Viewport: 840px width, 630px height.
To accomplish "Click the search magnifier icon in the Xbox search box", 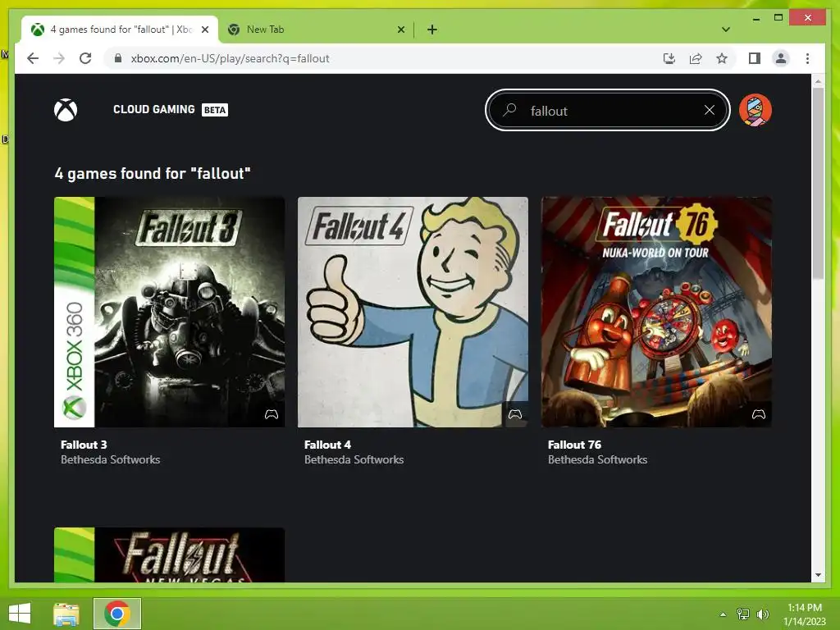I will coord(509,110).
